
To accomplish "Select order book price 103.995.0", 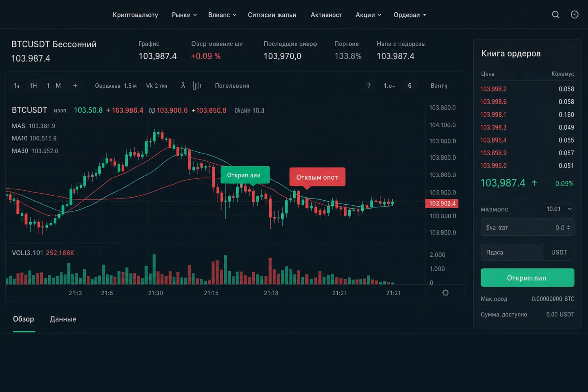I will pyautogui.click(x=493, y=166).
